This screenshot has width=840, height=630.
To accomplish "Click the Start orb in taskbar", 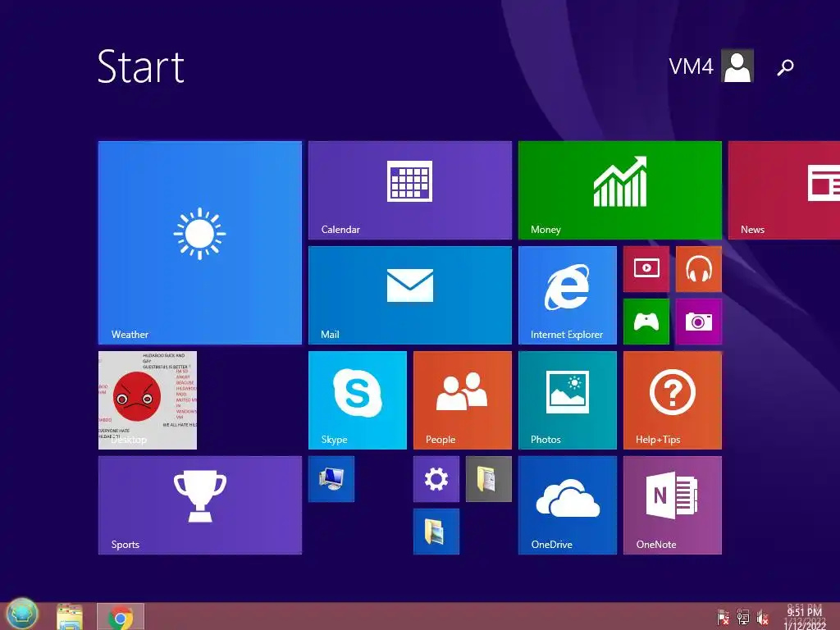I will (22, 614).
